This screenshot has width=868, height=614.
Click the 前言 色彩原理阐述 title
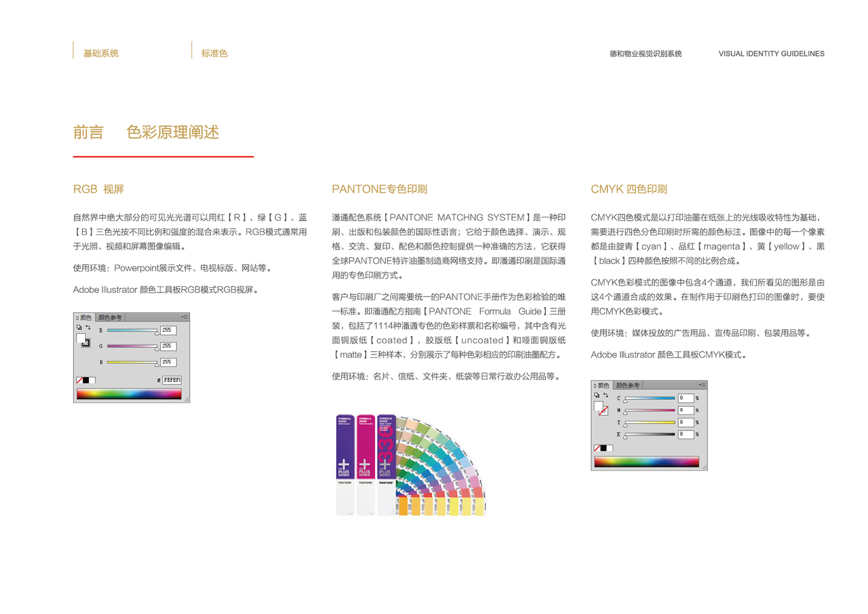146,132
